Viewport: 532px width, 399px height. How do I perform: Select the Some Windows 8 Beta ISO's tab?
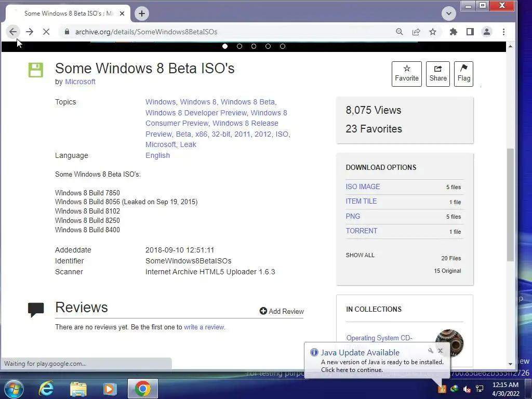click(x=68, y=14)
